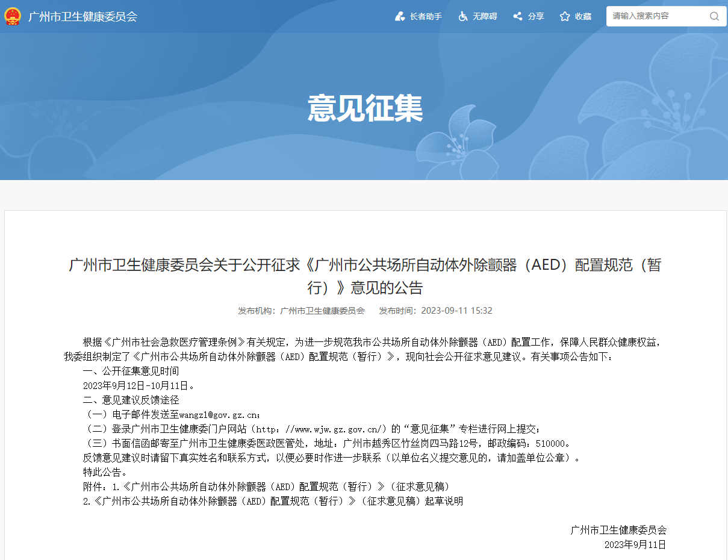This screenshot has width=728, height=560.
Task: Click the AED 配置规范 announcement title
Action: pos(365,276)
